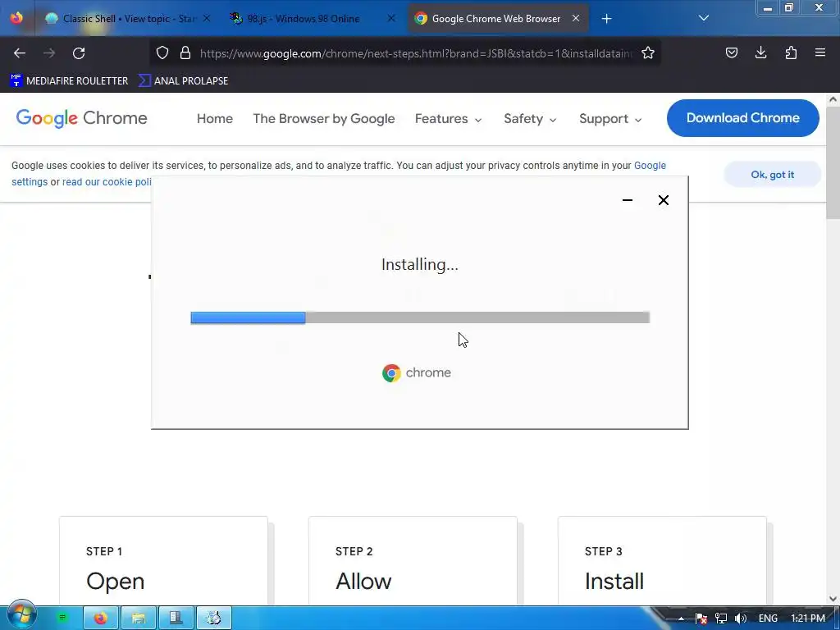Click the chrome logo in installer
This screenshot has height=630, width=840.
tap(417, 373)
